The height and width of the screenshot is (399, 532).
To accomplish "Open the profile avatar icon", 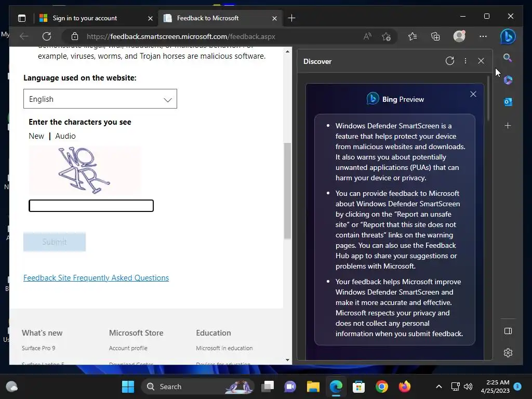I will 459,36.
